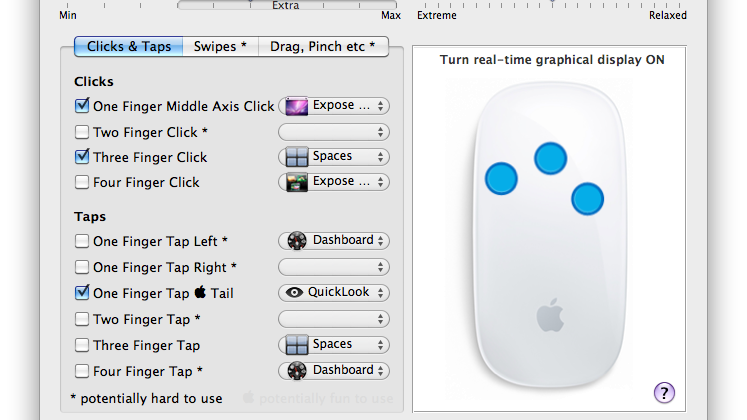Screen dimensions: 747x420
Task: Expand the Spaces dropdown for Three Finger Tap
Action: coord(333,345)
